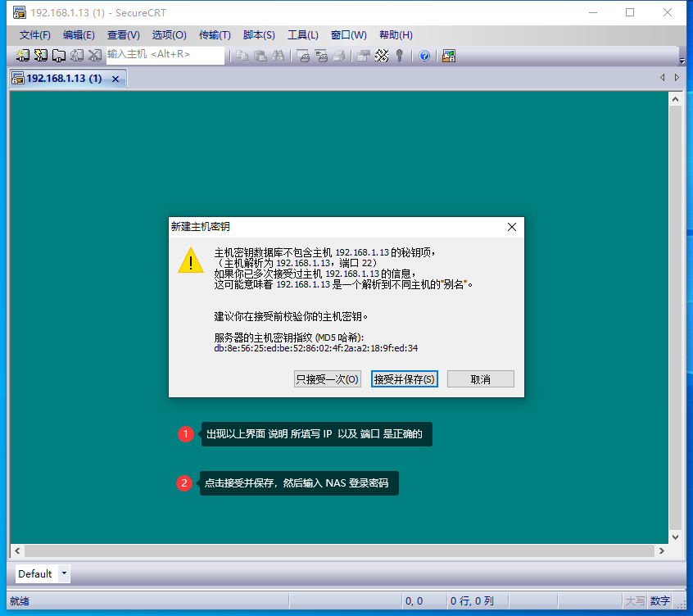The width and height of the screenshot is (693, 616).
Task: Click the toolbar overflow arrow
Action: pos(682,61)
